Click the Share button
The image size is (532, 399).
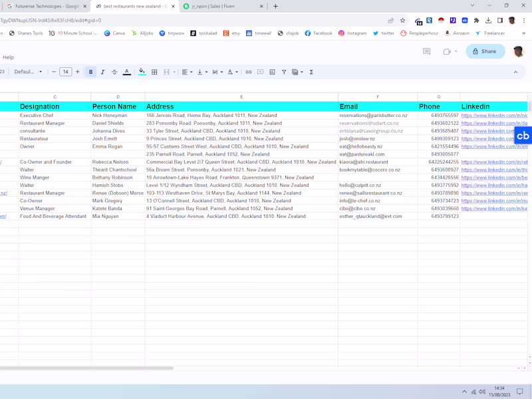(485, 51)
